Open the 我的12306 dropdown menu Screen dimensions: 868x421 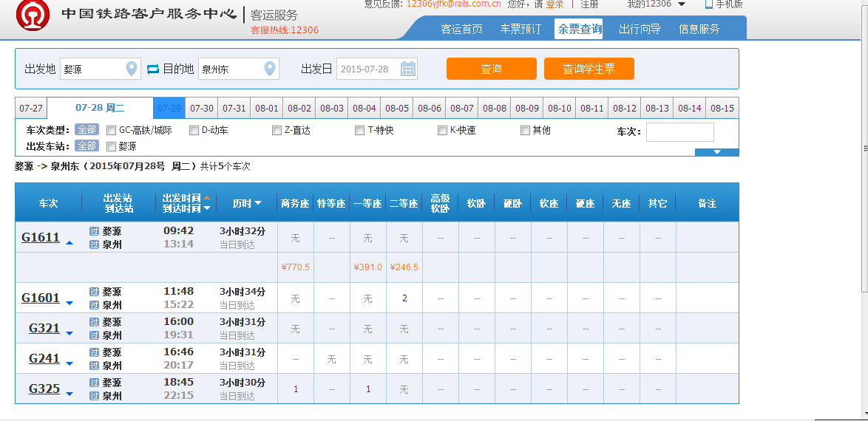(x=657, y=4)
